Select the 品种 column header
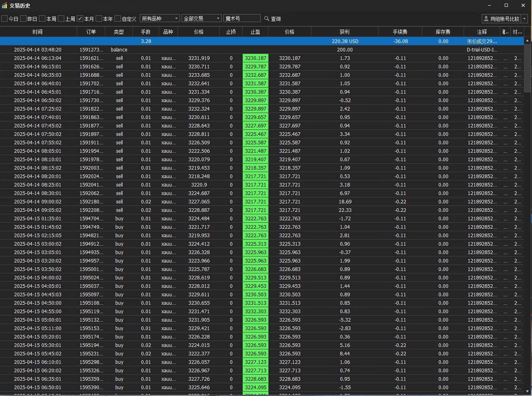 point(168,32)
